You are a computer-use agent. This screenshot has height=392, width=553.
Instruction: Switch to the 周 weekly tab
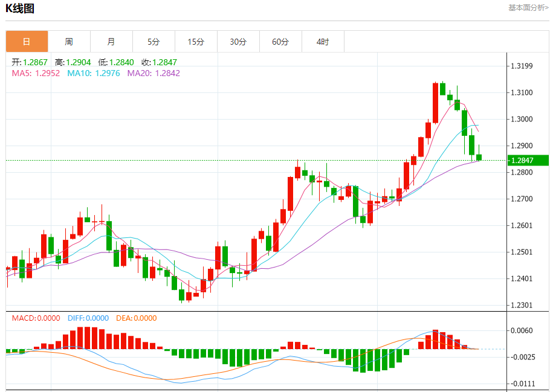[x=69, y=42]
